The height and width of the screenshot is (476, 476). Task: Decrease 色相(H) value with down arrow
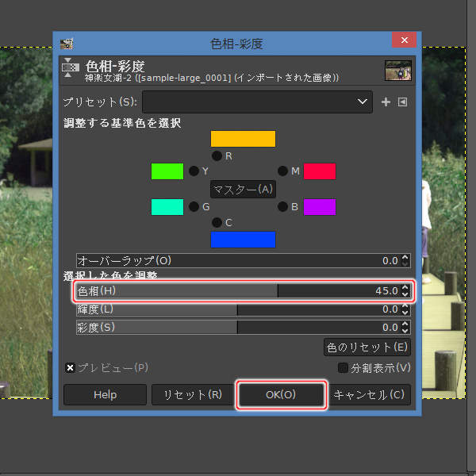(405, 294)
